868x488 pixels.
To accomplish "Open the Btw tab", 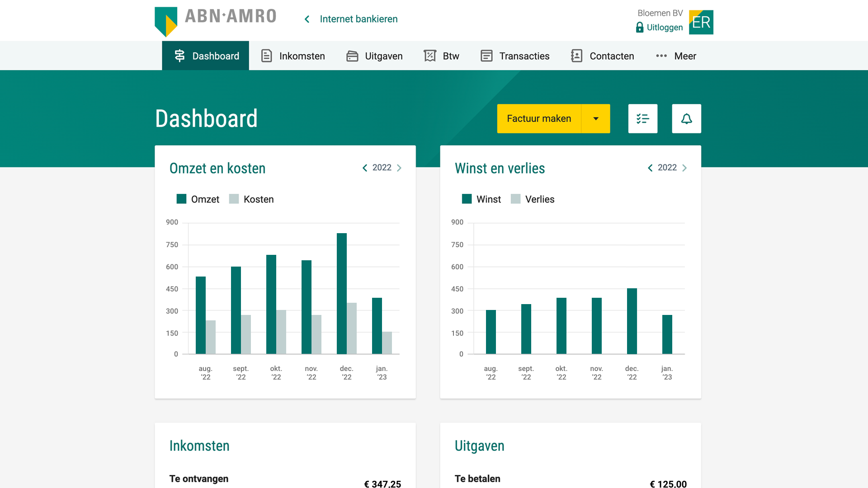I will [x=441, y=56].
